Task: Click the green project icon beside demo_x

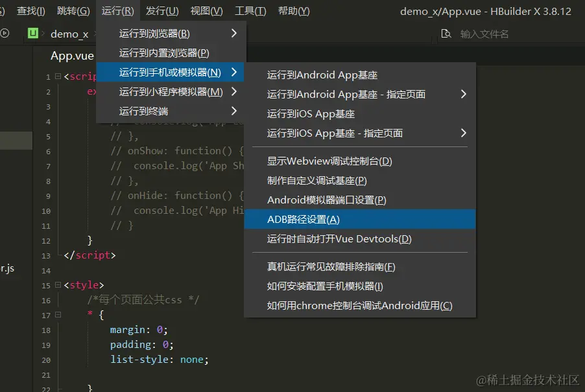Action: pyautogui.click(x=33, y=33)
